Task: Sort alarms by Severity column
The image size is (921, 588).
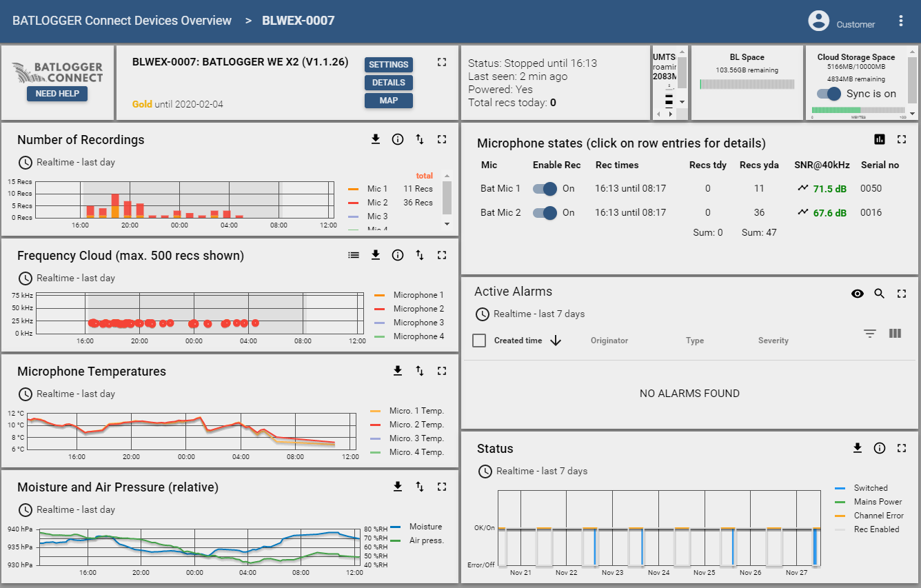Action: (773, 341)
